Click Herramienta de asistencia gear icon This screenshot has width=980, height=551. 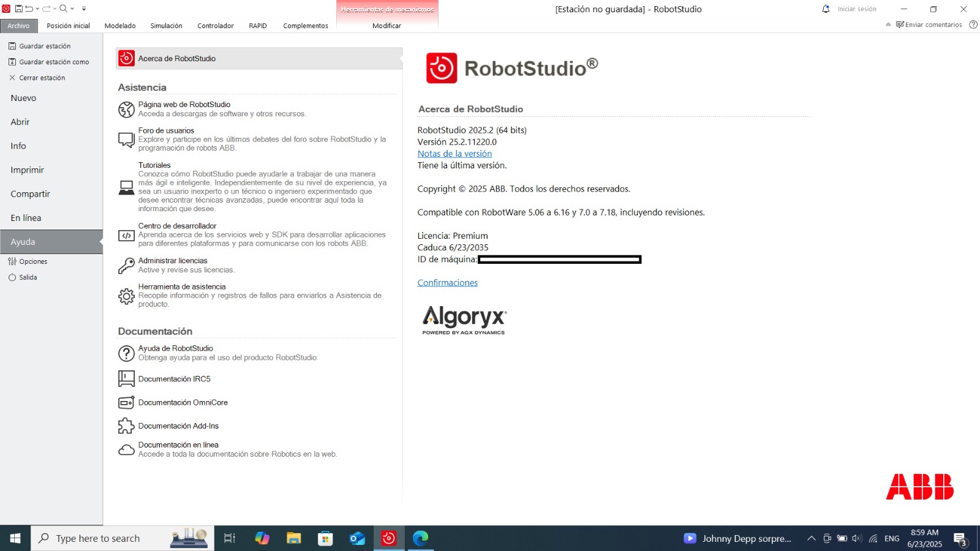pos(126,296)
